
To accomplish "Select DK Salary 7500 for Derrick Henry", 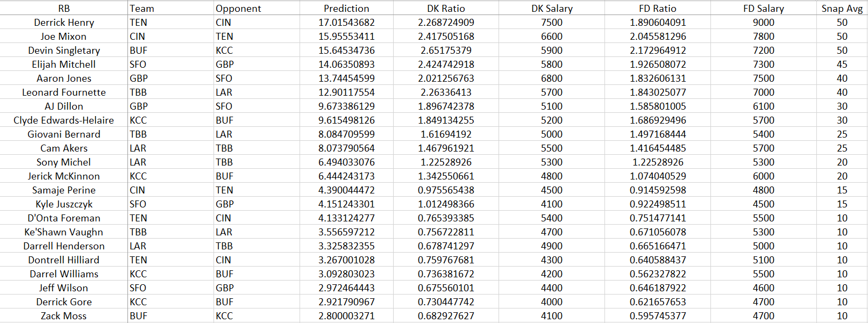I will 552,22.
